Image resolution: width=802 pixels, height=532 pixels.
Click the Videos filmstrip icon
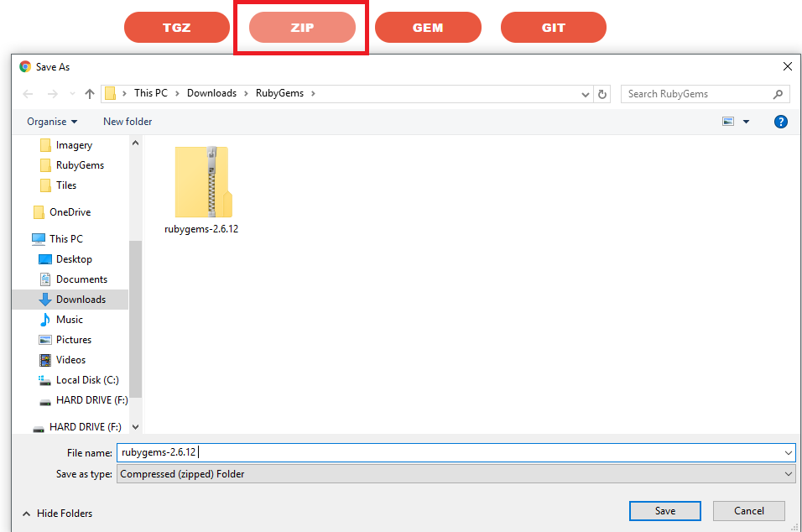[45, 360]
